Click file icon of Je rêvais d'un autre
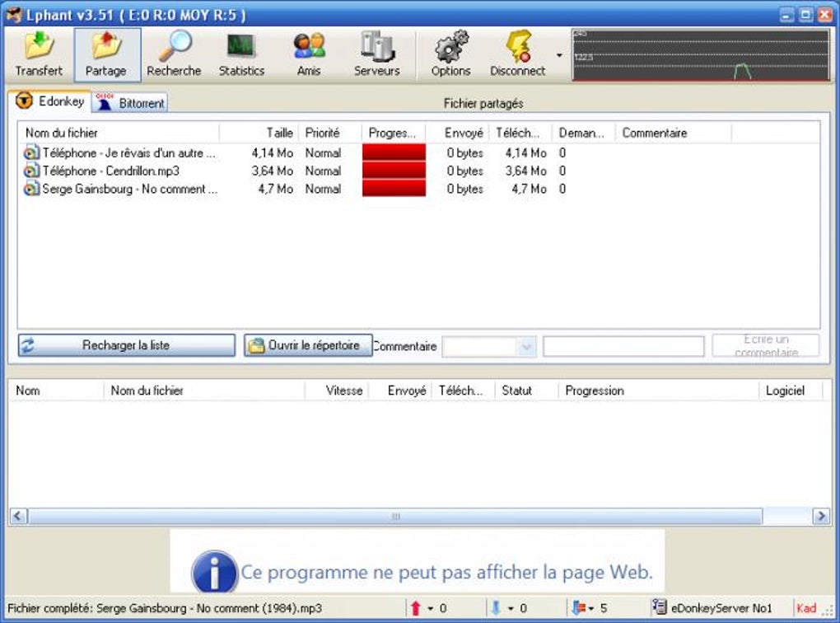Image resolution: width=840 pixels, height=623 pixels. [x=31, y=153]
